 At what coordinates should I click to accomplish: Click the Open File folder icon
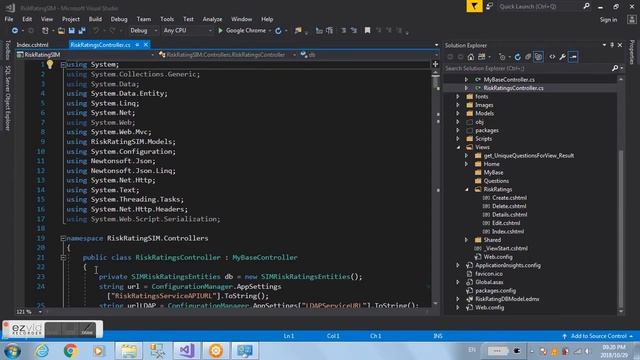pyautogui.click(x=61, y=31)
